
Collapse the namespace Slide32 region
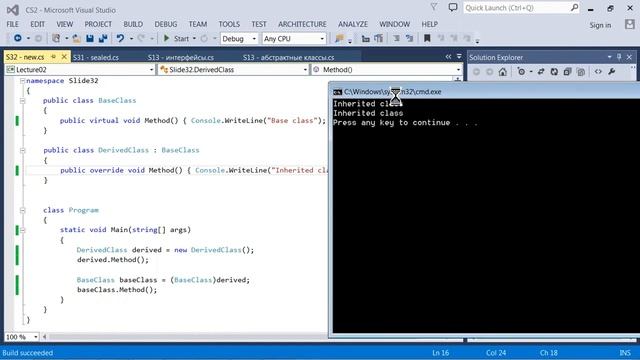(22, 81)
